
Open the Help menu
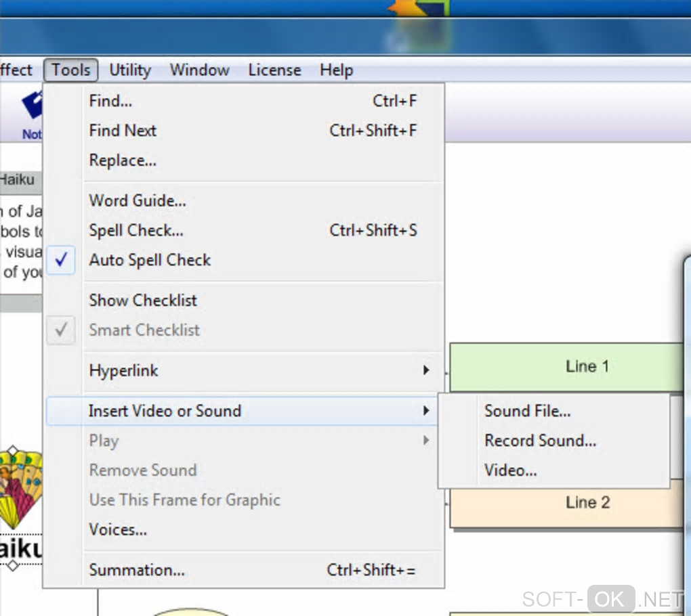coord(336,70)
